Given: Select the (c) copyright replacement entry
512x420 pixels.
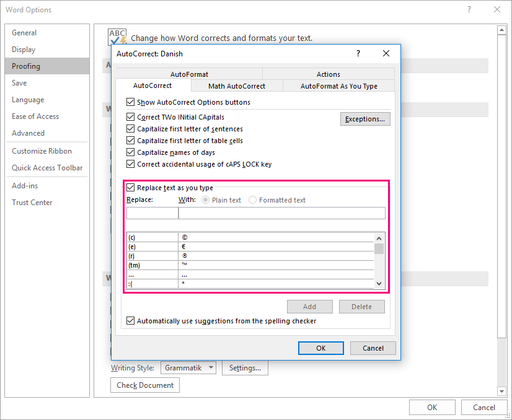Looking at the screenshot, I should (x=250, y=237).
